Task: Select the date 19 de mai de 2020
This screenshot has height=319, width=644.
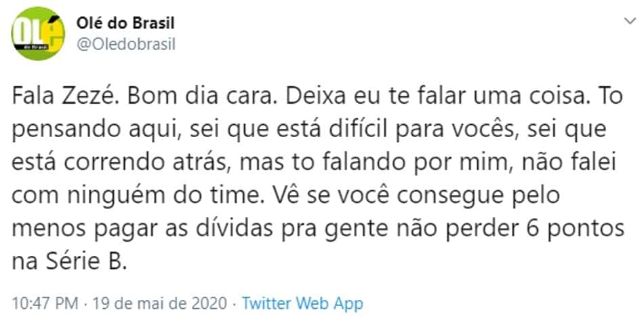Action: point(160,304)
